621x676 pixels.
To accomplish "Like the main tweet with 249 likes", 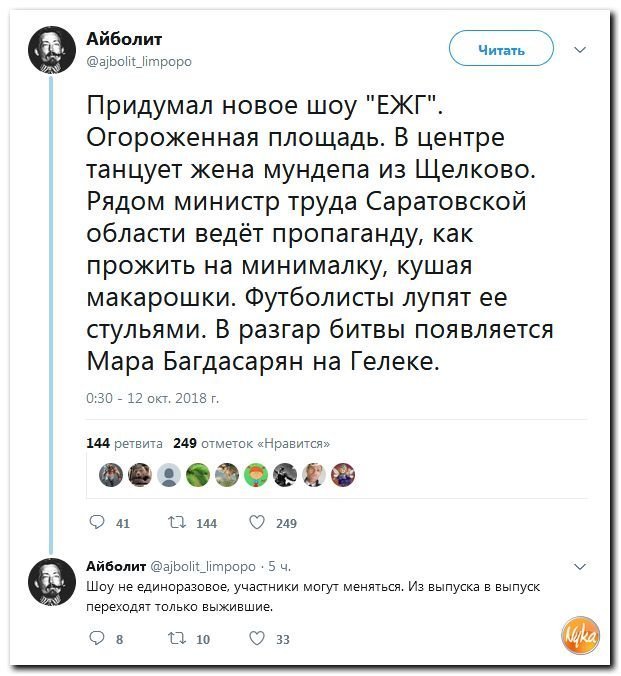I will [257, 523].
